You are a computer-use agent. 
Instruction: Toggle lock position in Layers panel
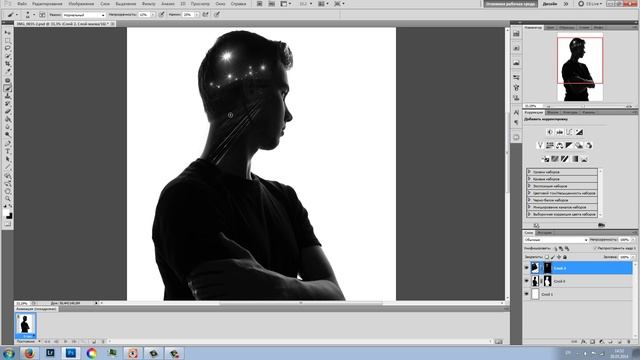559,257
